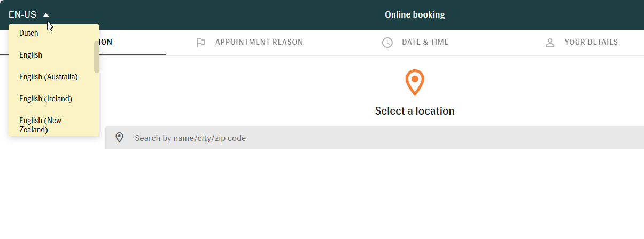The height and width of the screenshot is (239, 644).
Task: Click the gray pin icon in search bar
Action: (119, 138)
